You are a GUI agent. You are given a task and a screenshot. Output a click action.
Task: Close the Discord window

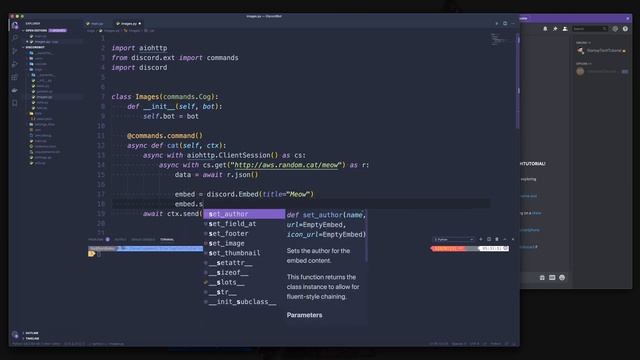tap(627, 18)
